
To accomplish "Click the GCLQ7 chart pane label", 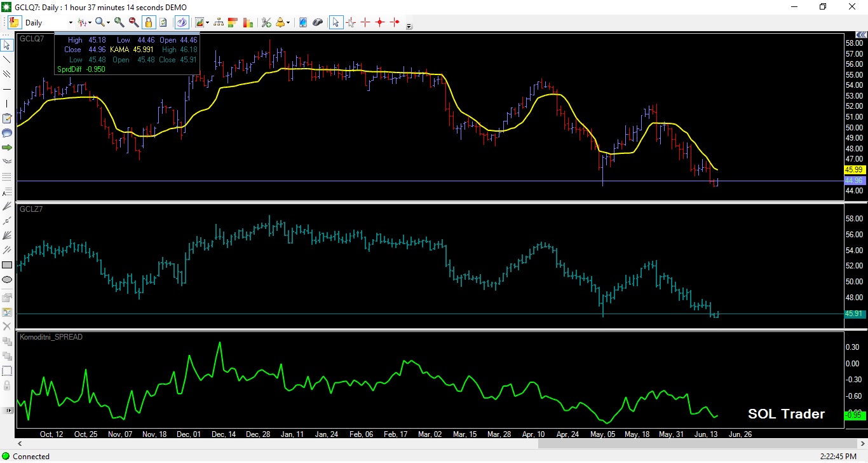I will coord(31,39).
